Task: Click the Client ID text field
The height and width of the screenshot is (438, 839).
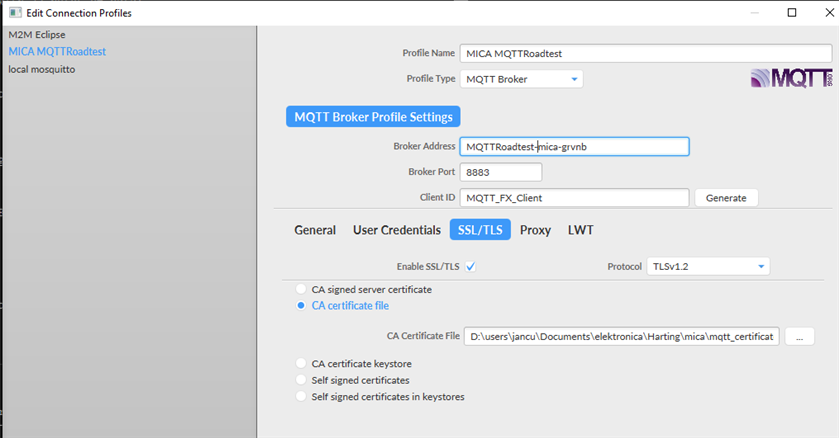Action: pos(574,198)
